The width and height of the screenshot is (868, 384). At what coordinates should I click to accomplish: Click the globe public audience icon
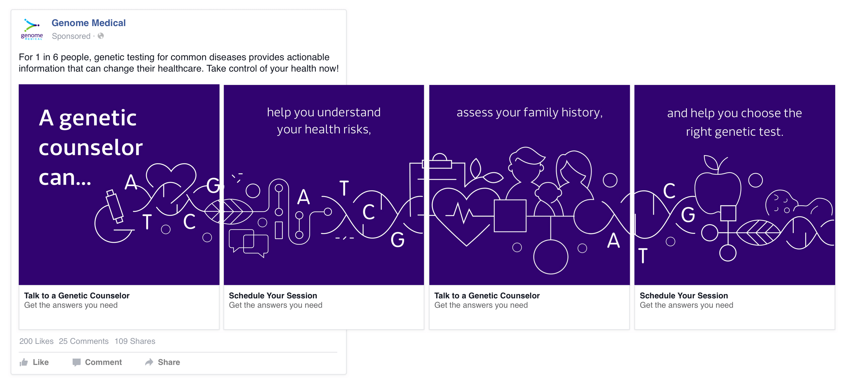point(101,36)
